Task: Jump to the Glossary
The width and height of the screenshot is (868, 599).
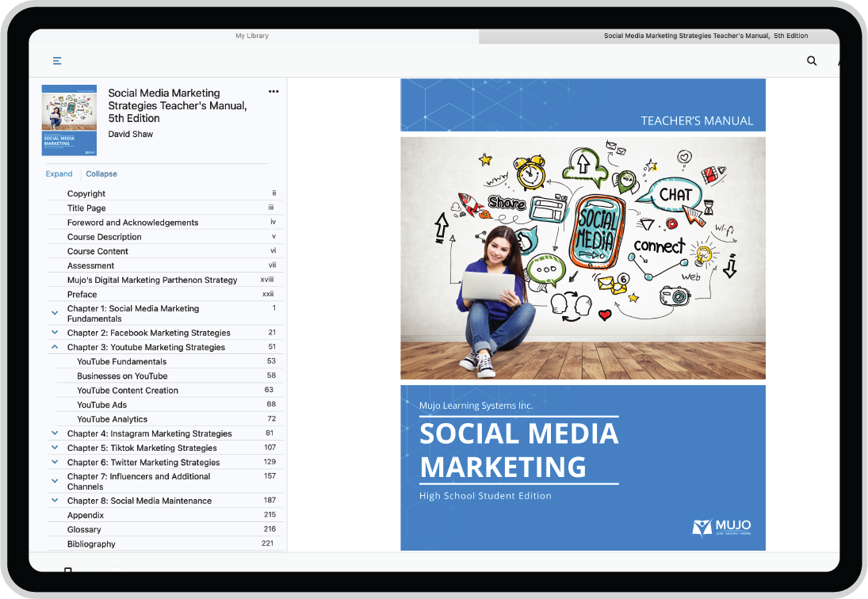Action: pyautogui.click(x=165, y=529)
